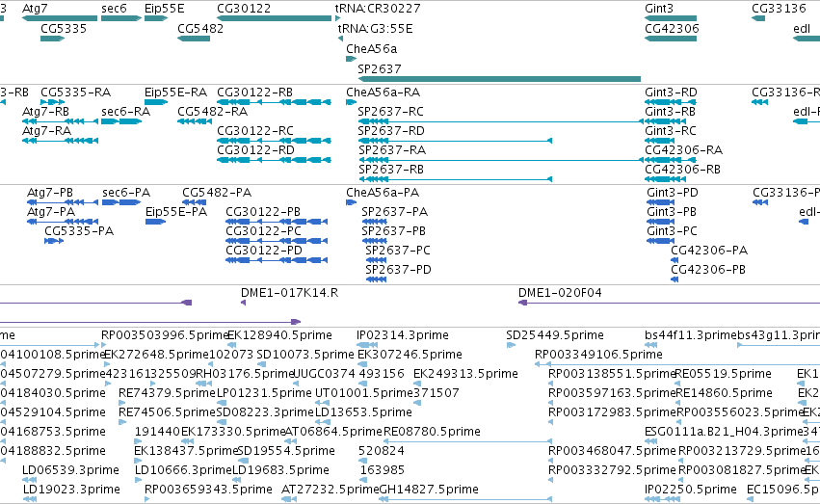Click the Eip55E gene label
The image size is (820, 504).
pyautogui.click(x=164, y=9)
